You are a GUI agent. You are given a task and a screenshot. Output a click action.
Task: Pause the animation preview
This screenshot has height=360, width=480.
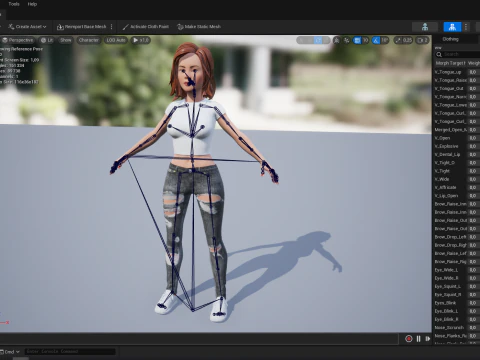[418, 339]
